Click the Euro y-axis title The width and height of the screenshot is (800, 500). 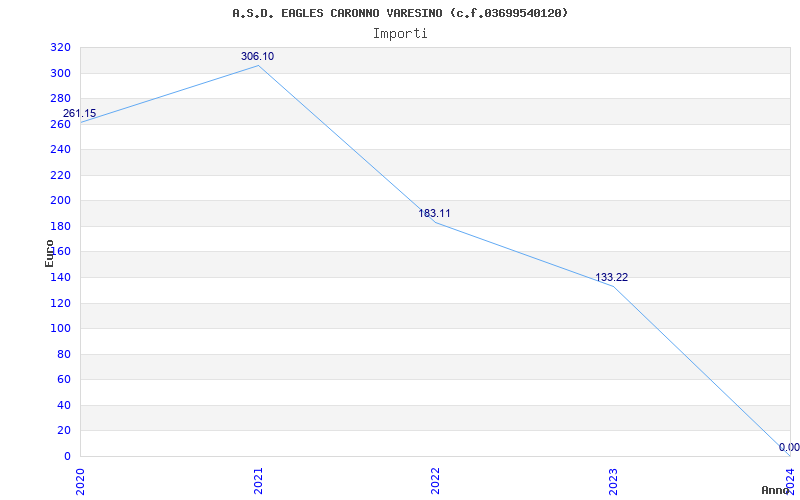(x=49, y=253)
